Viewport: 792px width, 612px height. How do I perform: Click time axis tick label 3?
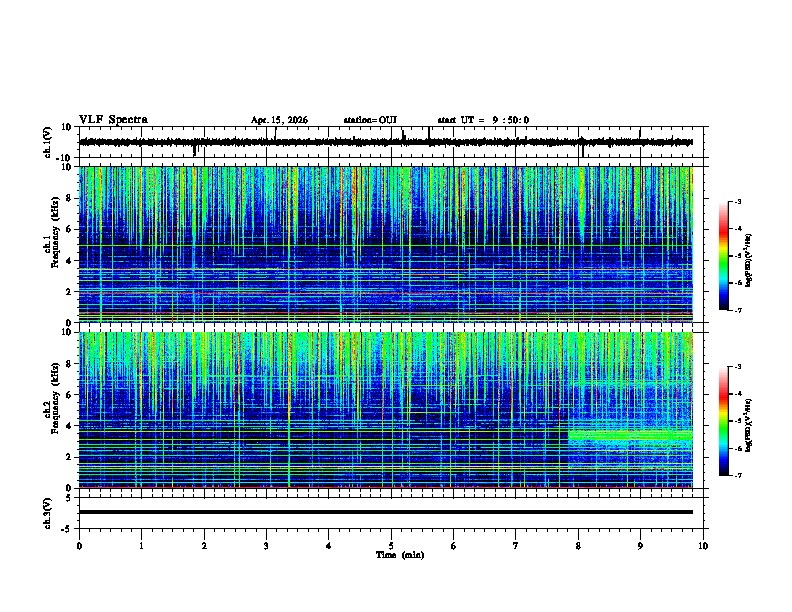(266, 546)
